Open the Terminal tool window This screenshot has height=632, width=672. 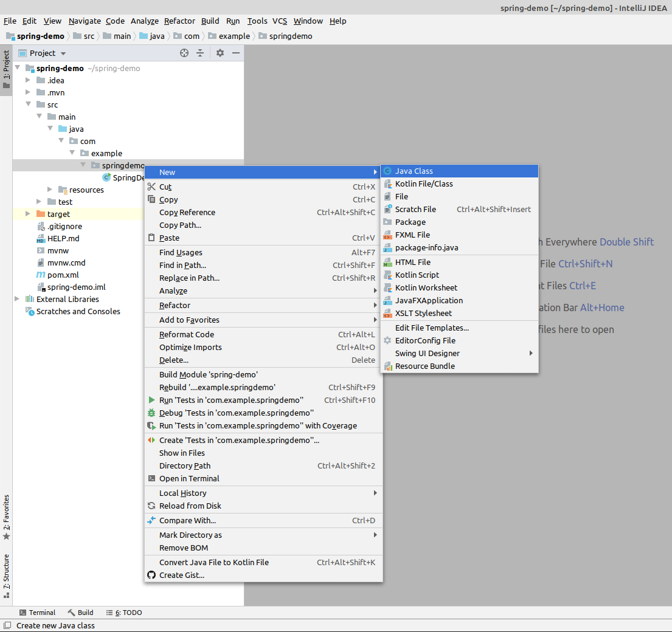(x=38, y=613)
